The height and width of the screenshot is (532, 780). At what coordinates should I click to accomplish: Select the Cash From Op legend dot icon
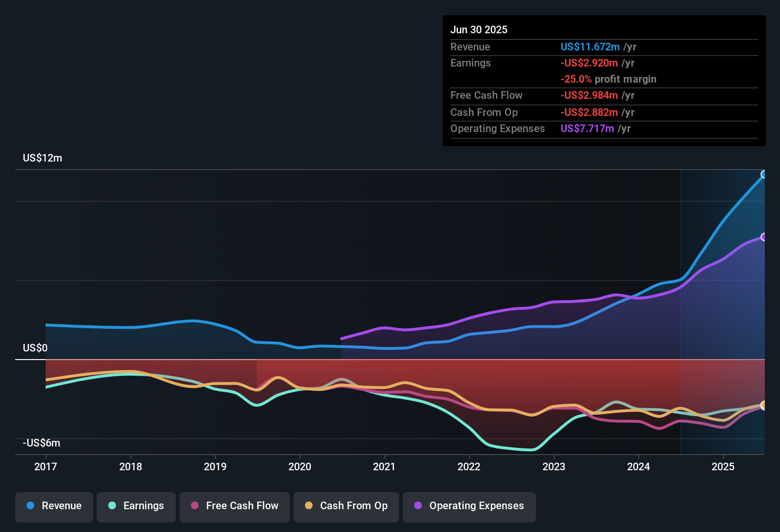pos(309,506)
